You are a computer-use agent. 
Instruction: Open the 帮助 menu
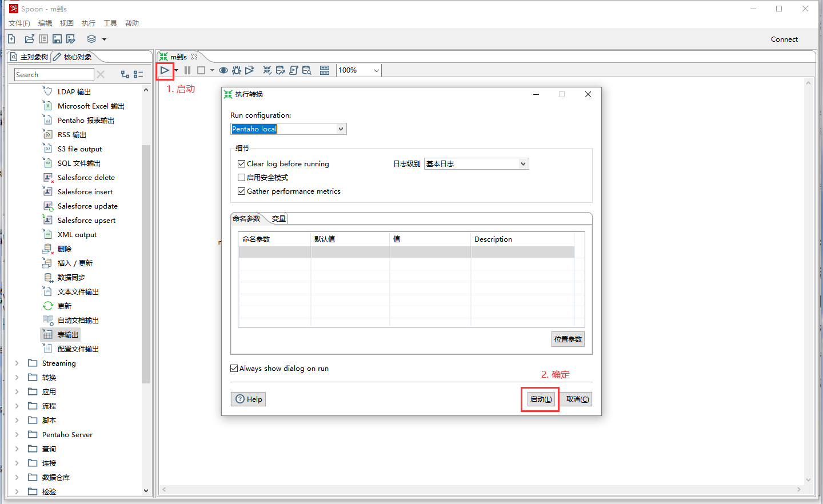132,23
